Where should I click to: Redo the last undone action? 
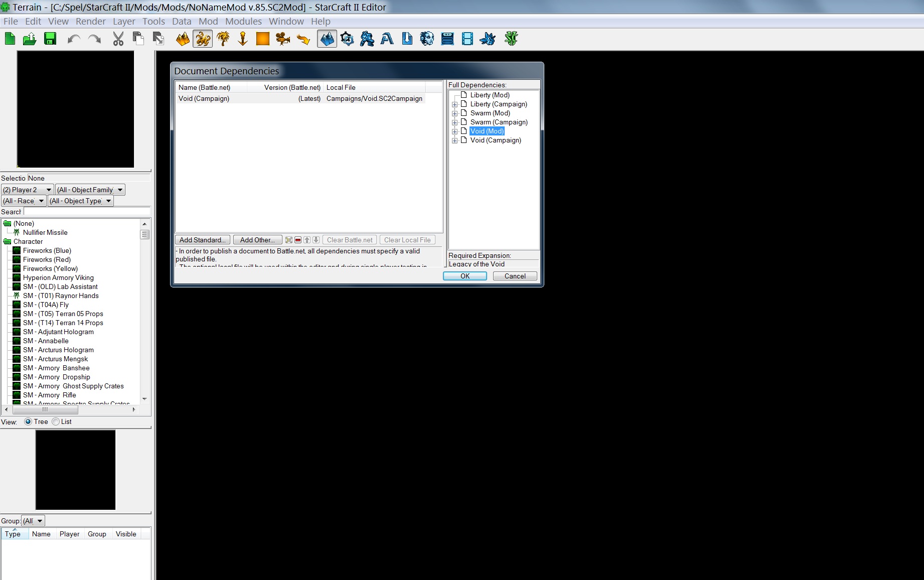pyautogui.click(x=94, y=39)
